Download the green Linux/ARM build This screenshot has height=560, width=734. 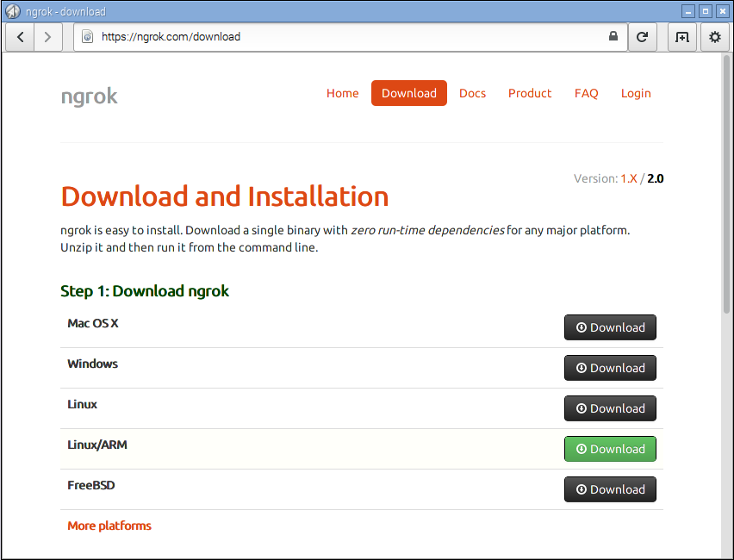coord(610,449)
